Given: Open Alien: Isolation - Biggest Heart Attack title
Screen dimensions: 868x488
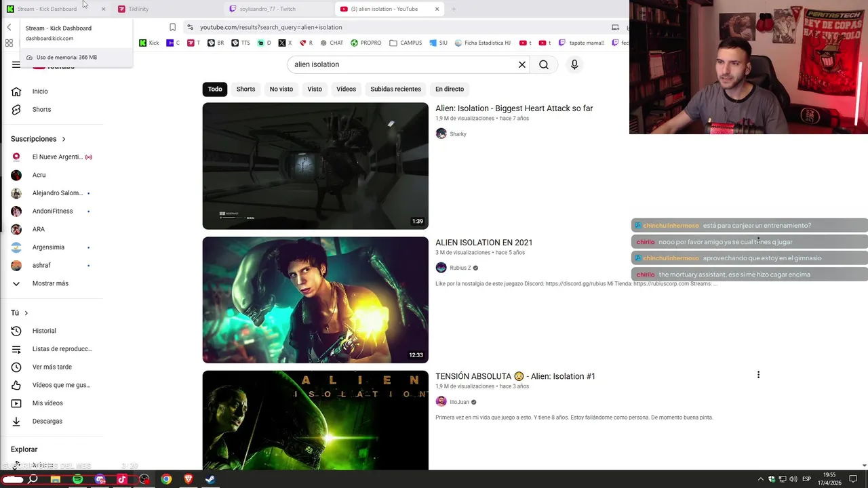Looking at the screenshot, I should (x=514, y=108).
